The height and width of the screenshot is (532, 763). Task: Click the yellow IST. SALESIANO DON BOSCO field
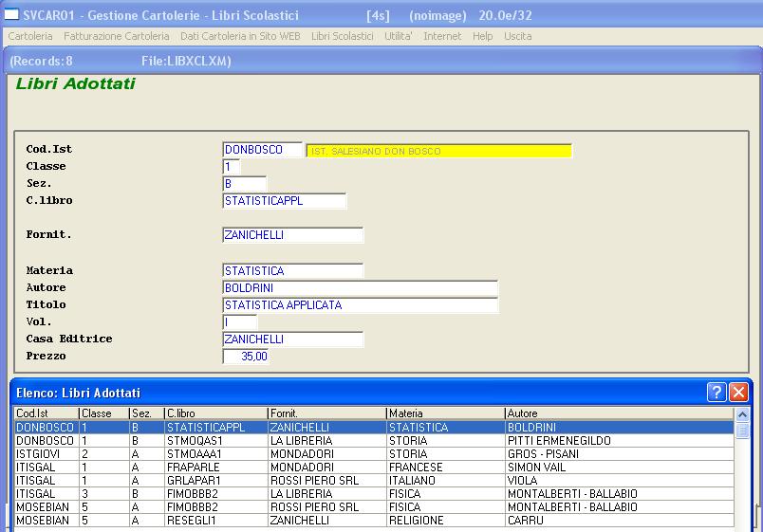coord(439,151)
